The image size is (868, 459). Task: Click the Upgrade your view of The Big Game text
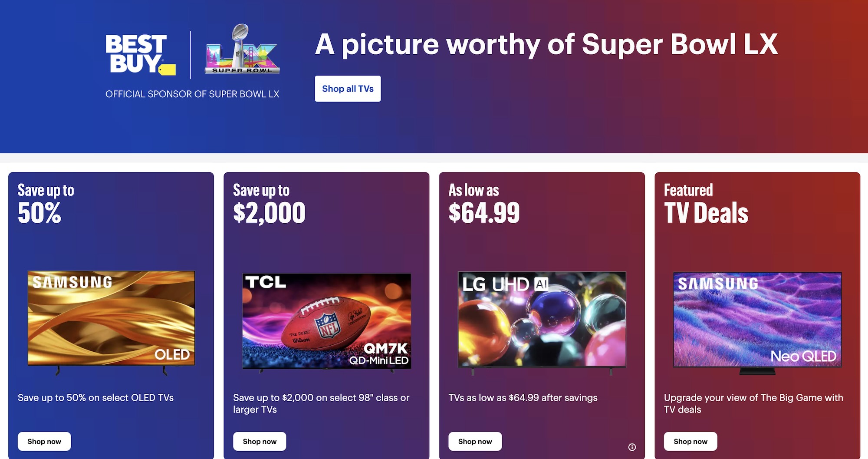tap(753, 403)
